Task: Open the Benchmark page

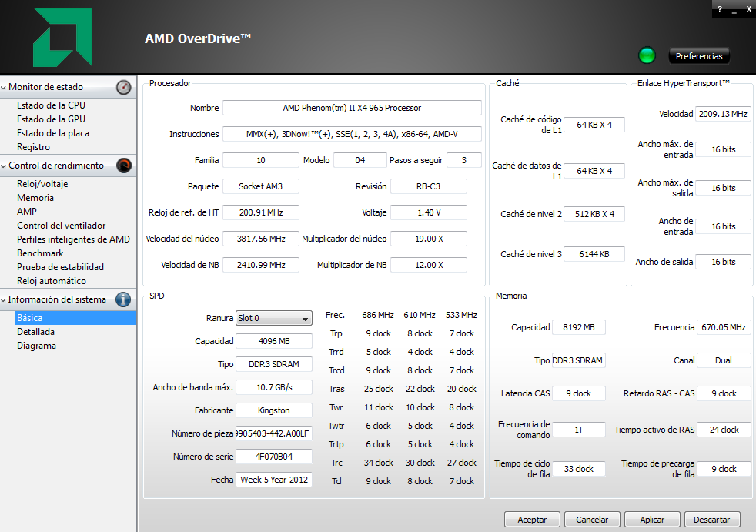Action: click(x=40, y=253)
